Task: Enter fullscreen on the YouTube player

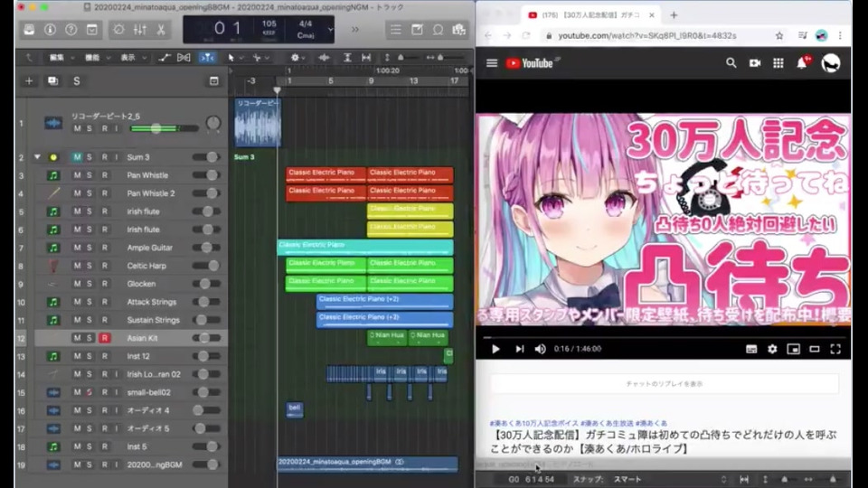Action: click(835, 349)
